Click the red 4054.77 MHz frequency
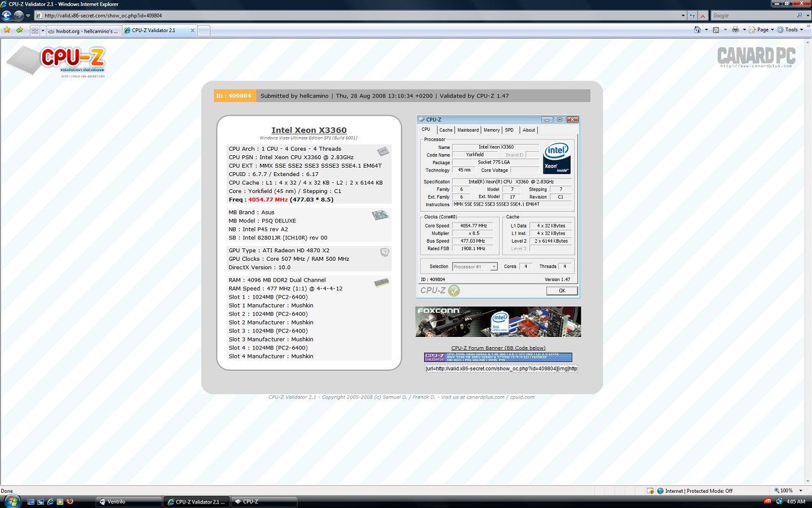The image size is (812, 508). (x=268, y=199)
